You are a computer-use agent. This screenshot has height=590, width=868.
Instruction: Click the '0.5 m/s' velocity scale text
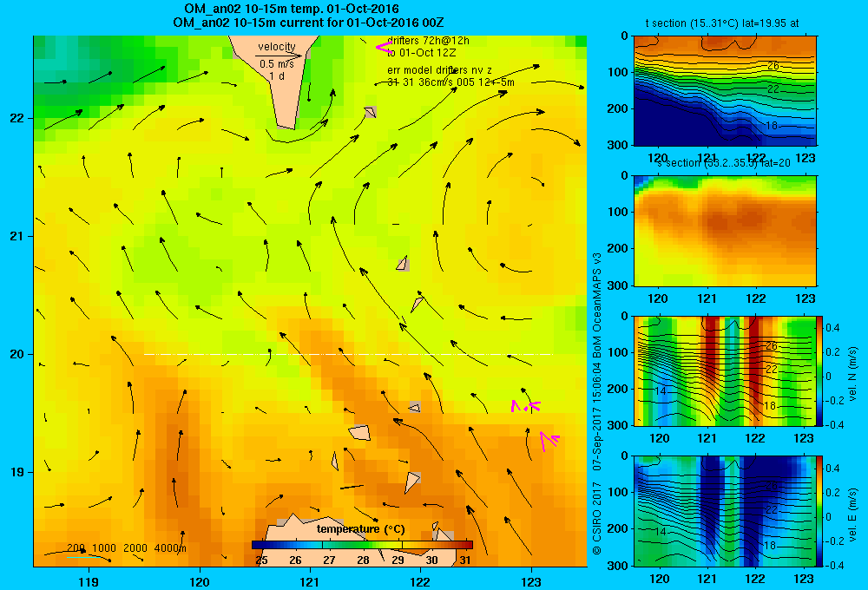tap(277, 64)
